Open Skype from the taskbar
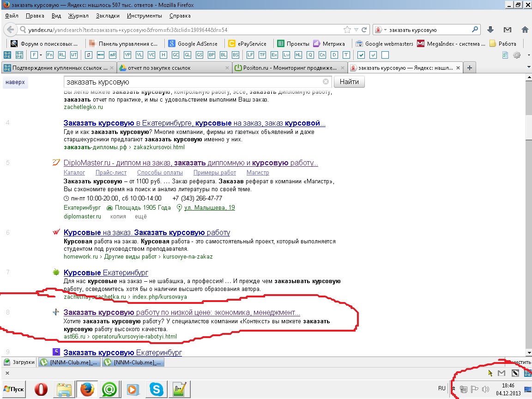Image resolution: width=532 pixels, height=399 pixels. point(156,389)
